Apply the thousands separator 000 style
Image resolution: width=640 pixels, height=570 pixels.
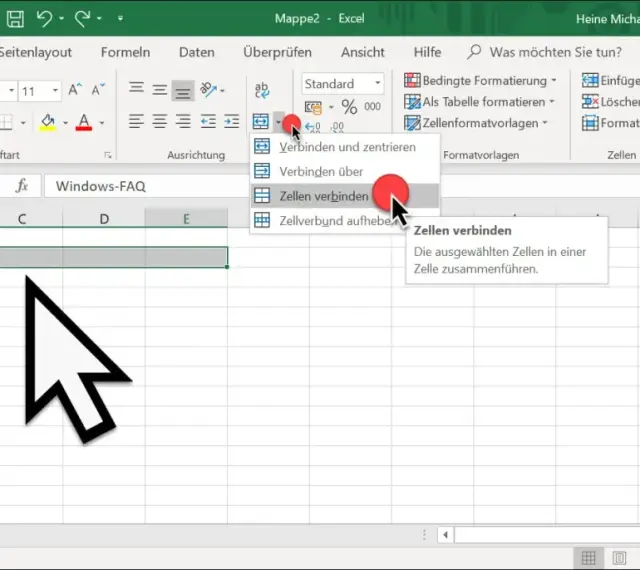(x=372, y=107)
